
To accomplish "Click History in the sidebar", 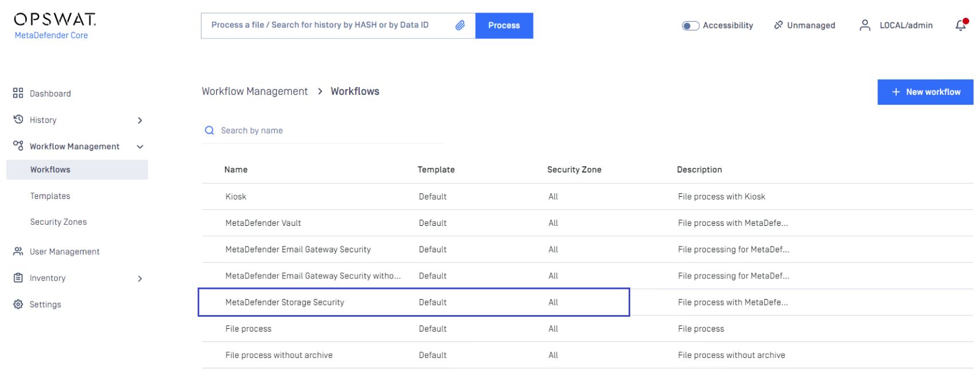I will (43, 120).
